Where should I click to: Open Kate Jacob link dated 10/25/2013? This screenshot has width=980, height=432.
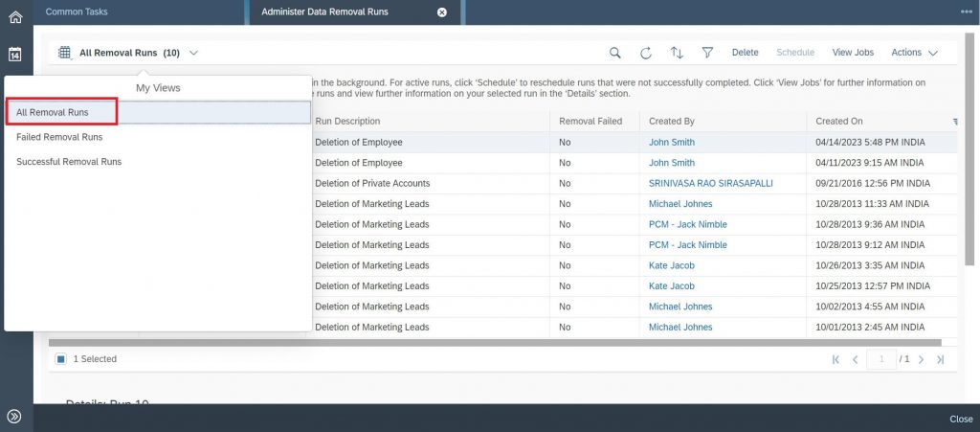(x=671, y=286)
